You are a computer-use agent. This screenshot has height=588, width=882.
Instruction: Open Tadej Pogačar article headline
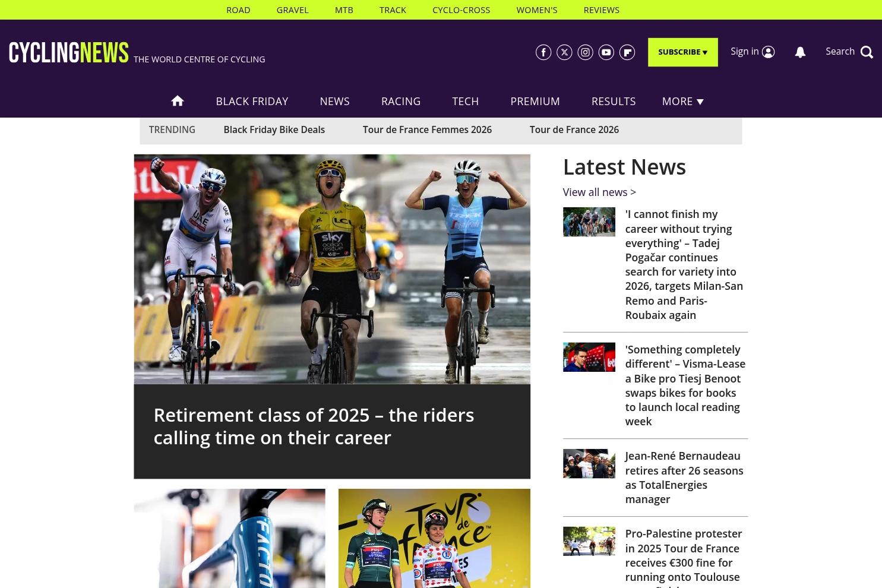(685, 264)
